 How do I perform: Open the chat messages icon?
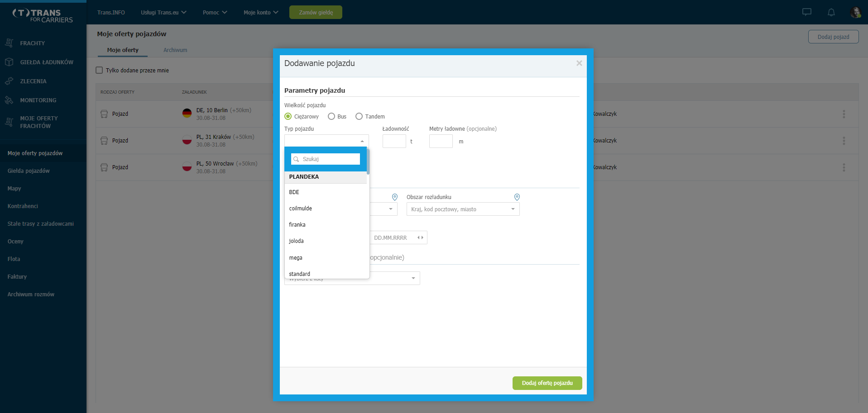coord(806,12)
